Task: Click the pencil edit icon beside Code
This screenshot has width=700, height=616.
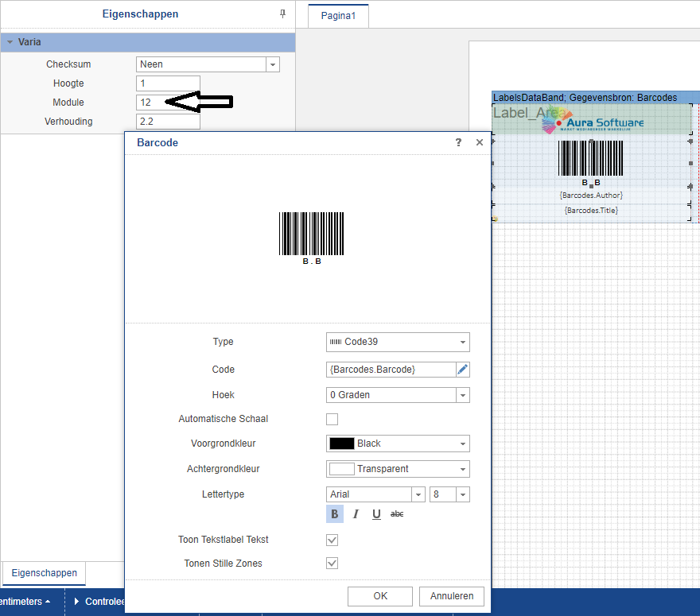Action: click(462, 370)
